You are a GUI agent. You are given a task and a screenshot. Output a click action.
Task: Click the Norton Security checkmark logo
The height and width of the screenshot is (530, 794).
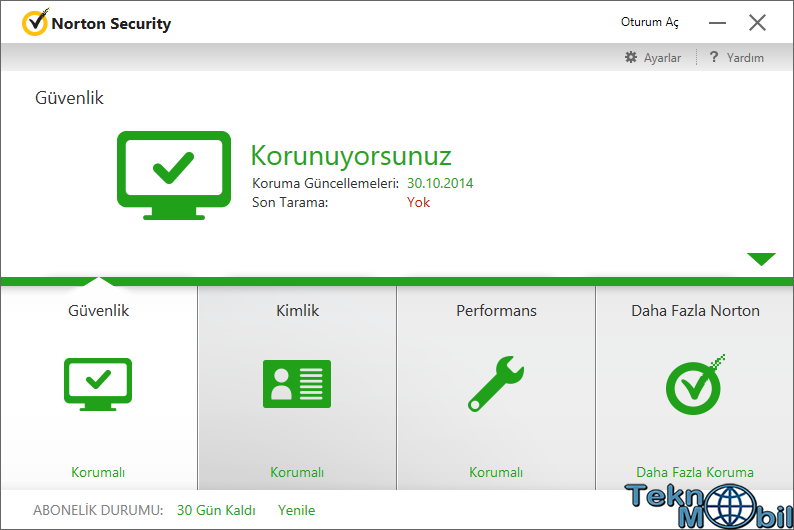coord(35,22)
